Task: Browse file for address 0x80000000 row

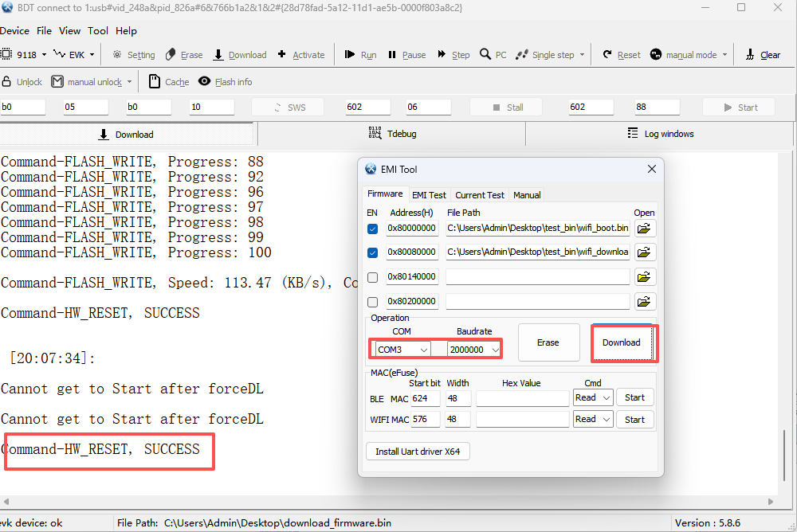Action: click(x=644, y=228)
